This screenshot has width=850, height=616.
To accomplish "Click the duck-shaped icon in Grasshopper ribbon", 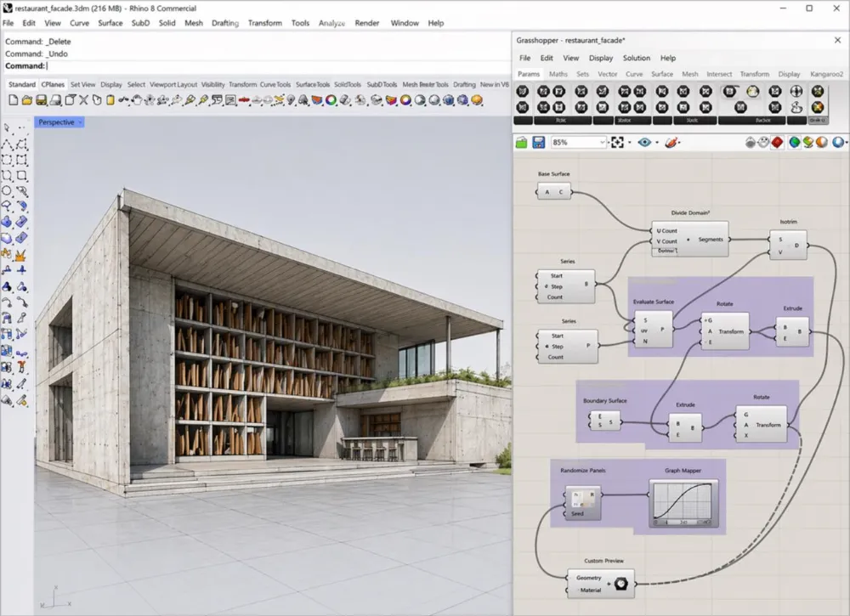I will [x=796, y=107].
